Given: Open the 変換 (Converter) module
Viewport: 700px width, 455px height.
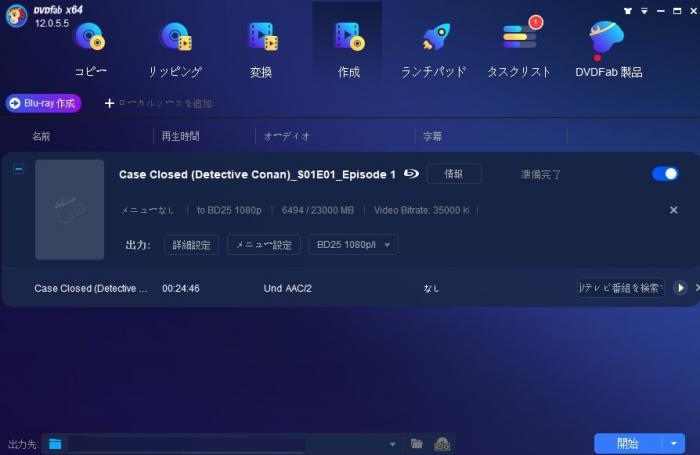Looking at the screenshot, I should (x=262, y=50).
